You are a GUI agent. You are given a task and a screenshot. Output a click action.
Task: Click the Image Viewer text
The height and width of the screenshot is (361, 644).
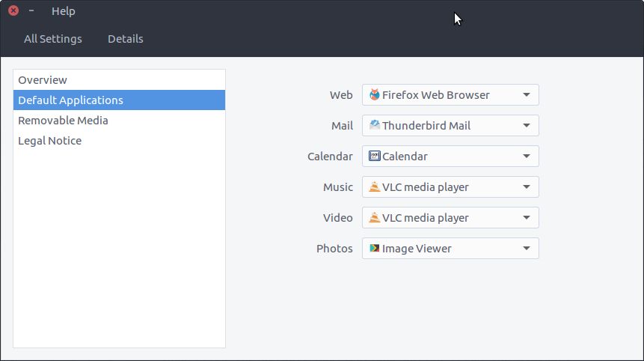click(x=417, y=249)
